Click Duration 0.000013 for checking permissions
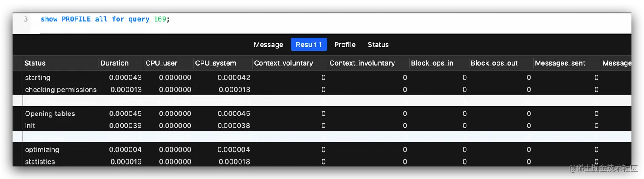Screen dimensions: 644x179 tap(126, 89)
